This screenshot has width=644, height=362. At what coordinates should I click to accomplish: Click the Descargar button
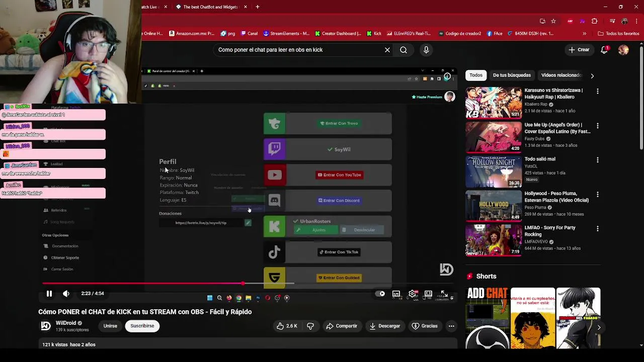point(384,326)
